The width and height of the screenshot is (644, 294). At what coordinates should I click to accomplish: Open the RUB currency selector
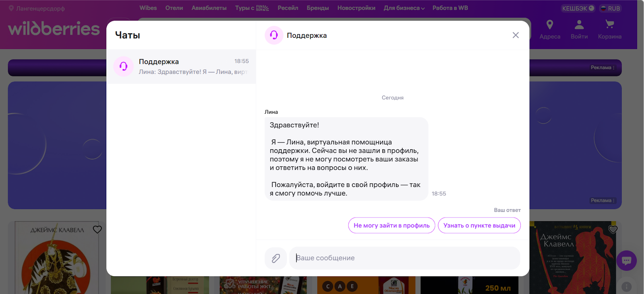[610, 8]
